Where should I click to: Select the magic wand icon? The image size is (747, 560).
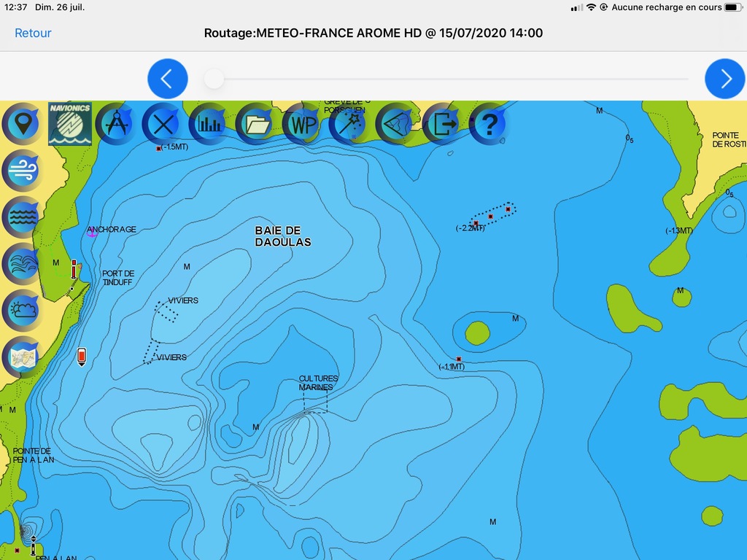[349, 124]
